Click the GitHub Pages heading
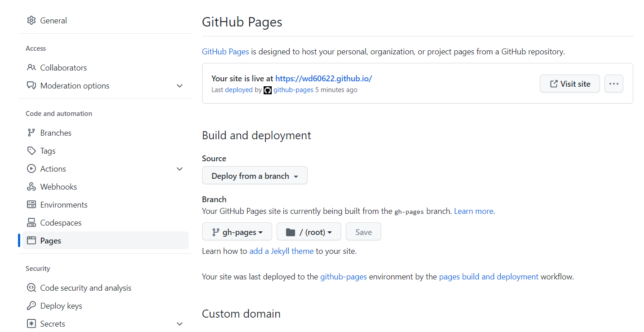The width and height of the screenshot is (644, 332). 242,22
